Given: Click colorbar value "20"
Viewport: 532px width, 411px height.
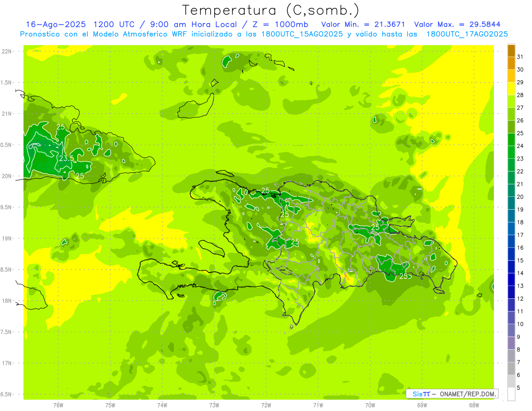Looking at the screenshot, I should [x=520, y=197].
